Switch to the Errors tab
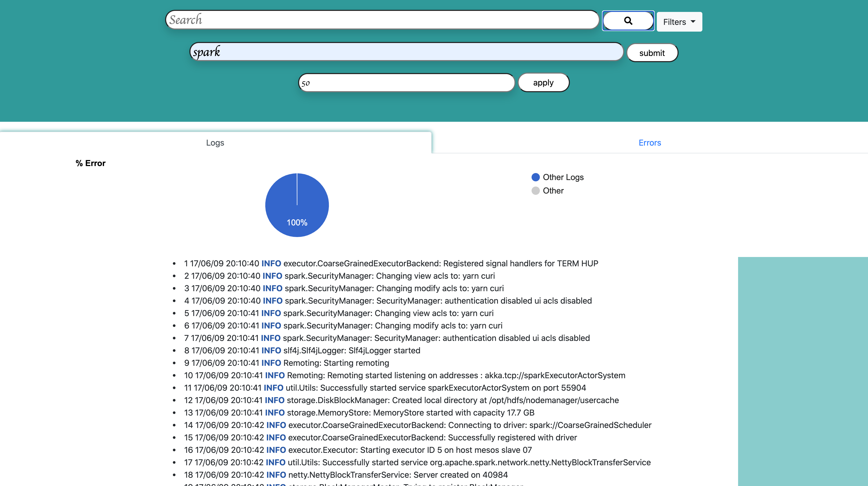Viewport: 868px width, 486px height. pyautogui.click(x=649, y=142)
